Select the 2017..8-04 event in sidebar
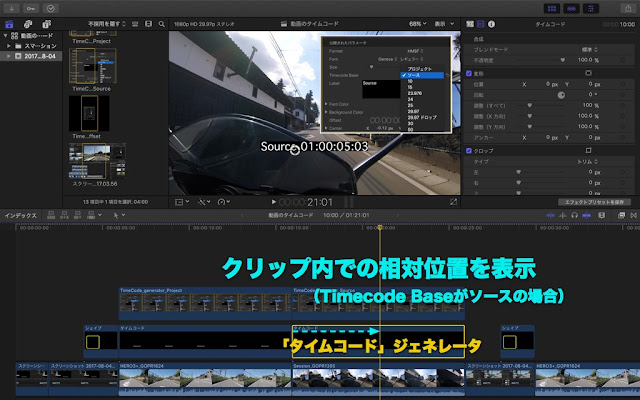This screenshot has width=640, height=400. [31, 56]
